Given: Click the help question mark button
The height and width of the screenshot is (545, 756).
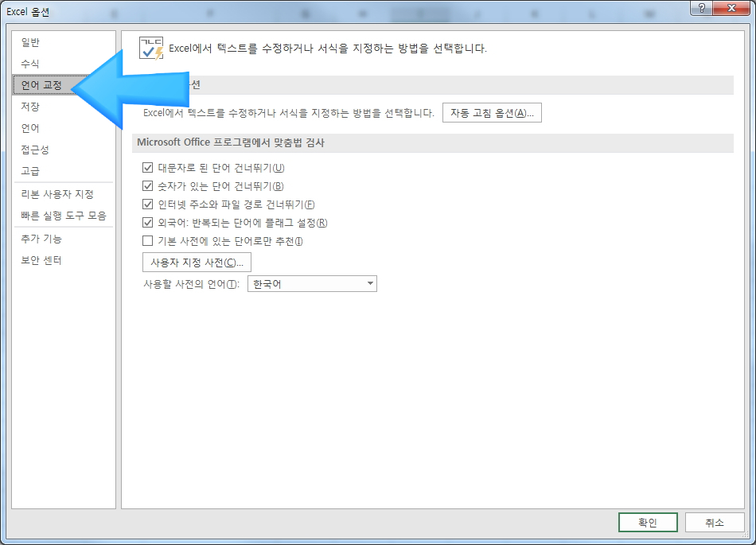Looking at the screenshot, I should click(x=702, y=8).
